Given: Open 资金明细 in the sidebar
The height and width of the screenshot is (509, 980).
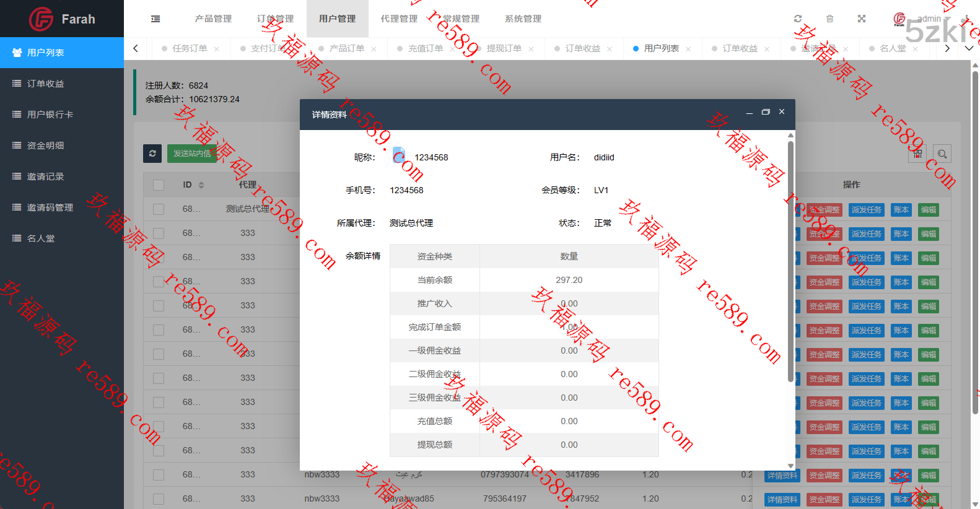Looking at the screenshot, I should click(x=46, y=146).
